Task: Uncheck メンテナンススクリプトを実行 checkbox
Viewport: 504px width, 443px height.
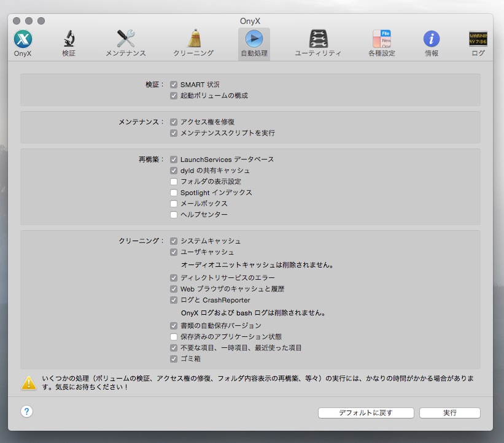Action: 174,133
